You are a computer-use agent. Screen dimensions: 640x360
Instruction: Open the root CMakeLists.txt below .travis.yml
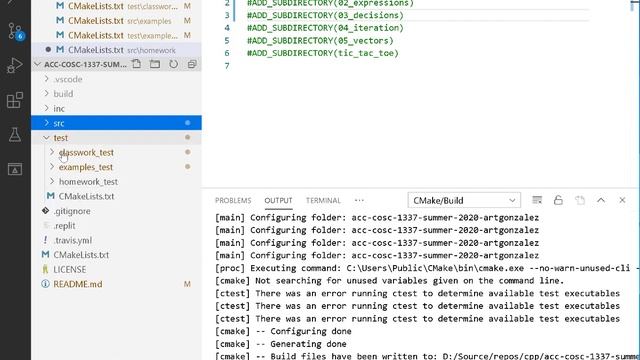pos(116,255)
